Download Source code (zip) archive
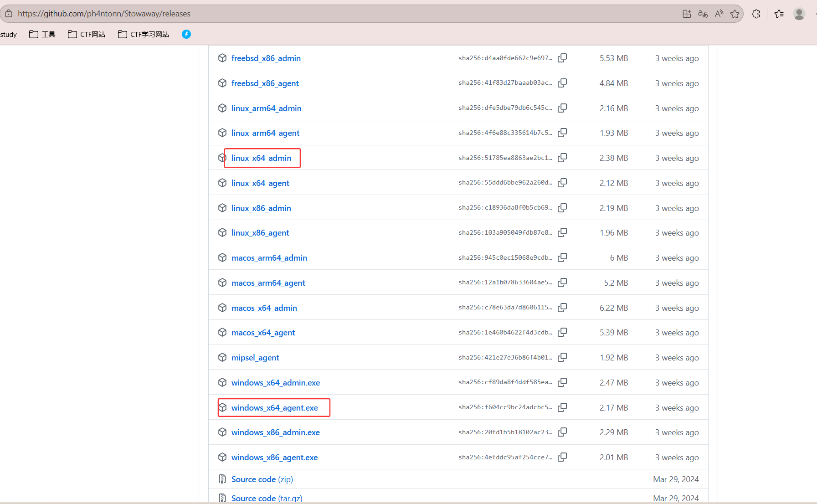 262,479
